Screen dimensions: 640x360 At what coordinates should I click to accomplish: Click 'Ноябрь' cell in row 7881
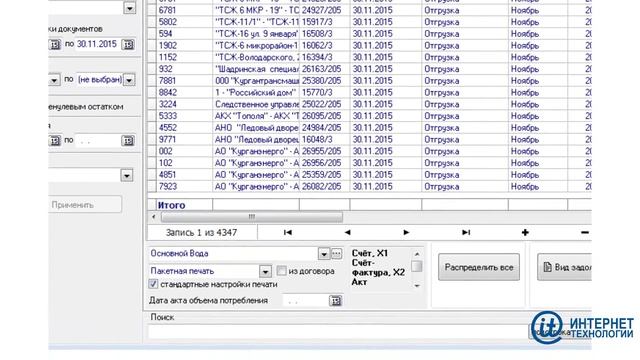538,81
